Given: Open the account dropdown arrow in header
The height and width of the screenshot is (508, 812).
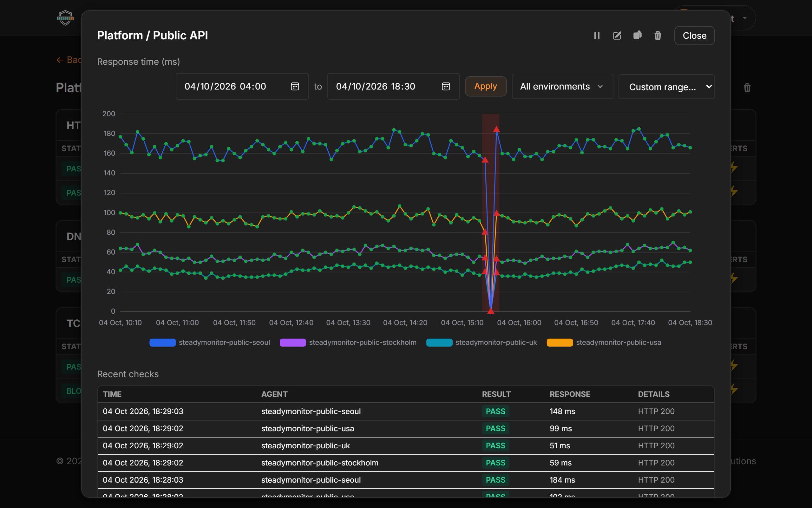Looking at the screenshot, I should (744, 18).
